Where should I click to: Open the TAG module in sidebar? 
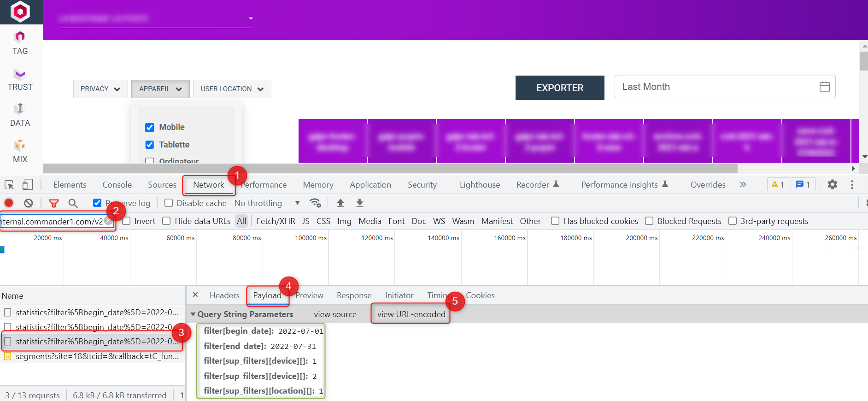[x=20, y=43]
